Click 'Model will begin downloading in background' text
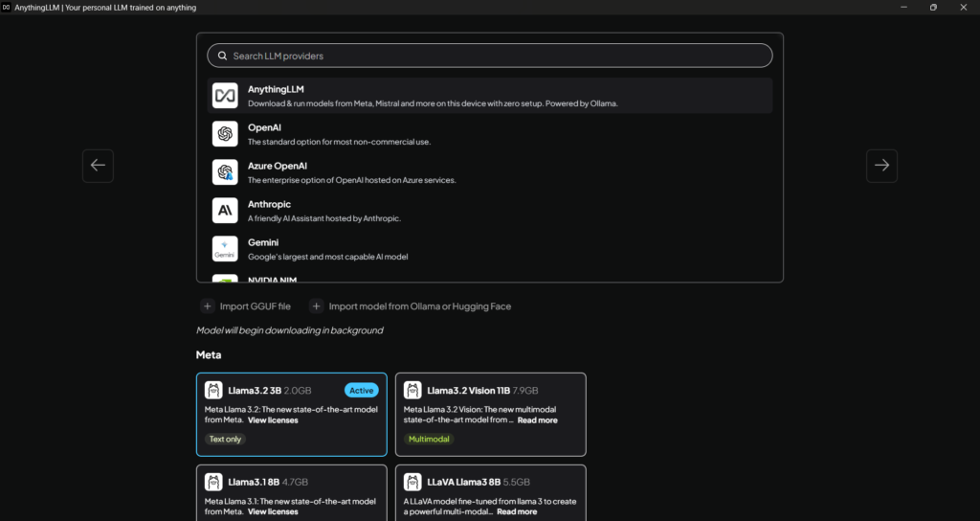Image resolution: width=980 pixels, height=521 pixels. 289,330
